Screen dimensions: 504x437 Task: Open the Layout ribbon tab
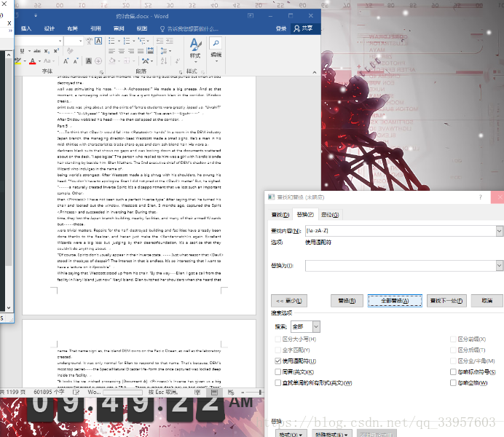pos(72,28)
